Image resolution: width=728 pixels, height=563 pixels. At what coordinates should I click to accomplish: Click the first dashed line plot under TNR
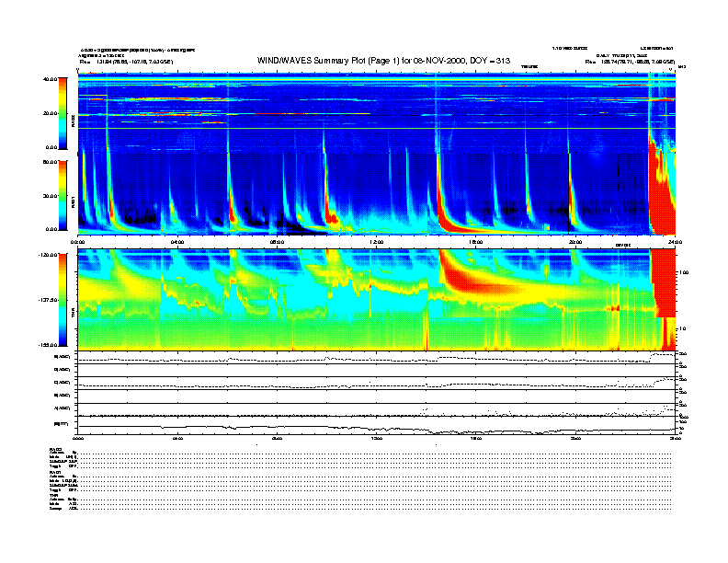376,359
